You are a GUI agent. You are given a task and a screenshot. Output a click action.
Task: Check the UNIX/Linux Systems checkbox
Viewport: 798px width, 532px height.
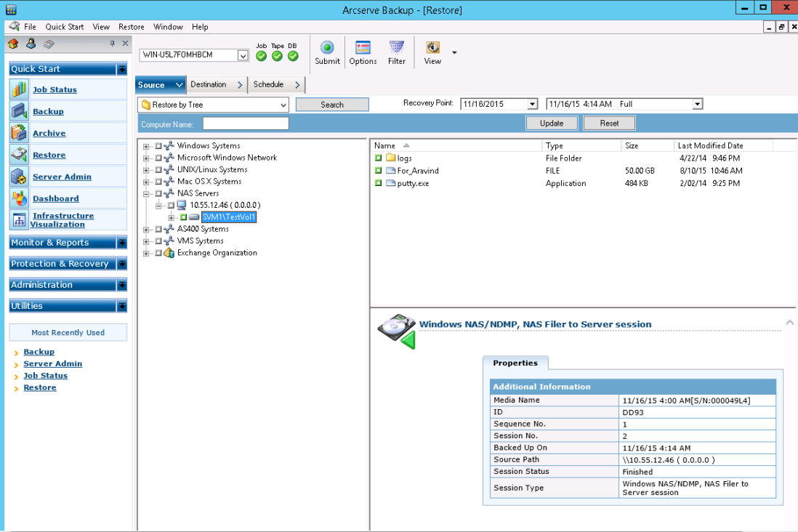pos(158,169)
